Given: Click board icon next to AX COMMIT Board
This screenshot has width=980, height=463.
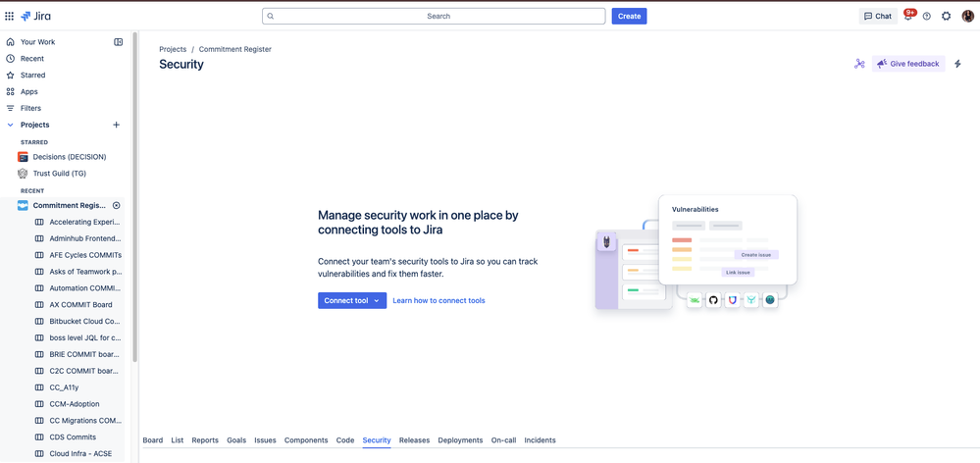Looking at the screenshot, I should [39, 305].
